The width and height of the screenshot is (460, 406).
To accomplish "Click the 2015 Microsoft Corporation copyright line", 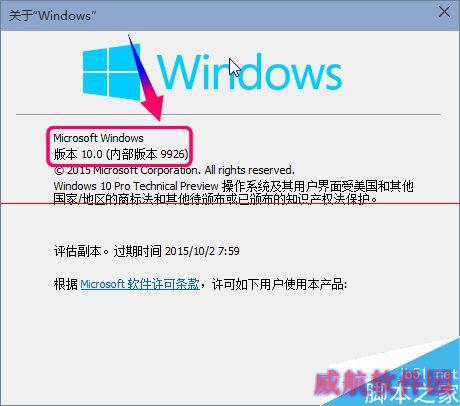I will [174, 170].
